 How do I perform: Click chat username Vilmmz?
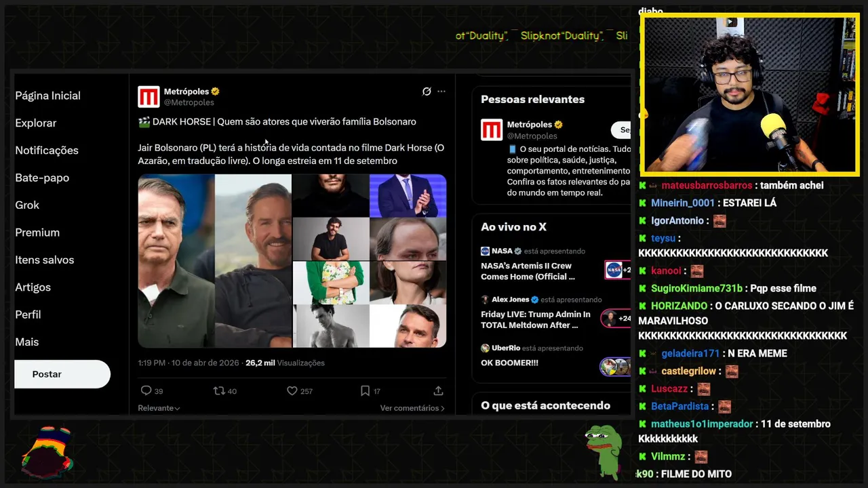tap(668, 456)
